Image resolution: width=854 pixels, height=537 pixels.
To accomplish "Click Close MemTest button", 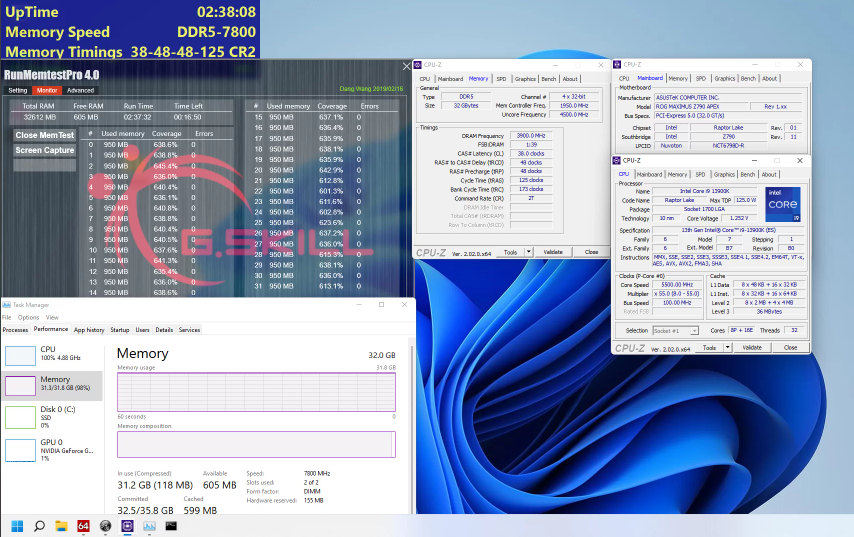I will (x=45, y=135).
